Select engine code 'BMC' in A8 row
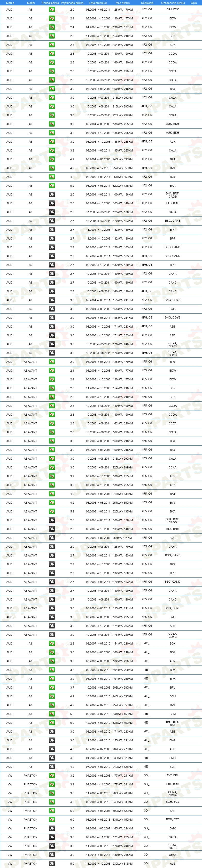The height and width of the screenshot is (868, 202). point(172,758)
